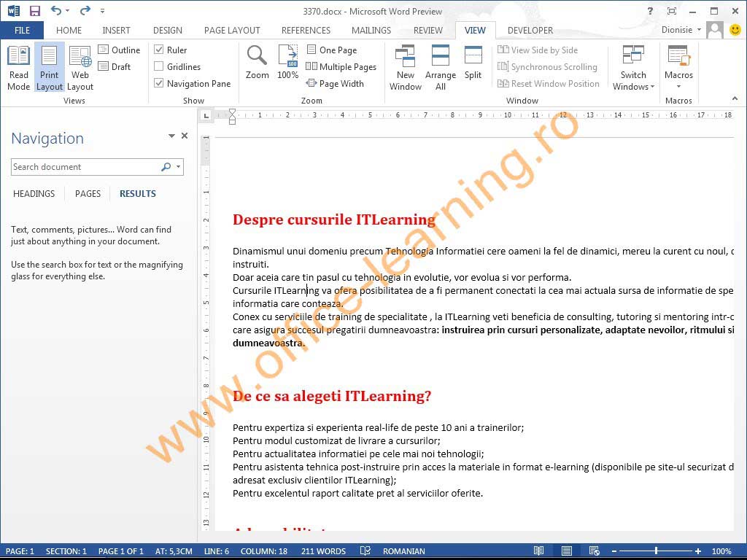This screenshot has height=560, width=747.
Task: Enable the Gridlines checkbox
Action: pyautogui.click(x=158, y=66)
